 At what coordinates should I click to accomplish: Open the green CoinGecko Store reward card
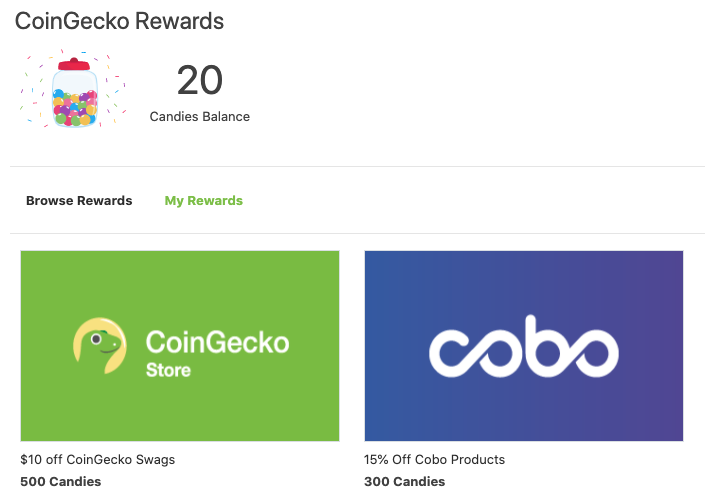[180, 346]
